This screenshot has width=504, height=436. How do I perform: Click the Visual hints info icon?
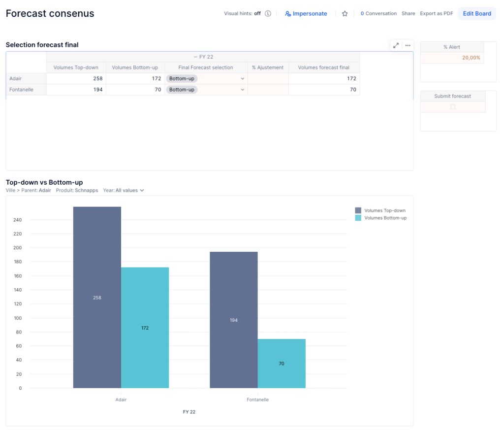pyautogui.click(x=268, y=14)
